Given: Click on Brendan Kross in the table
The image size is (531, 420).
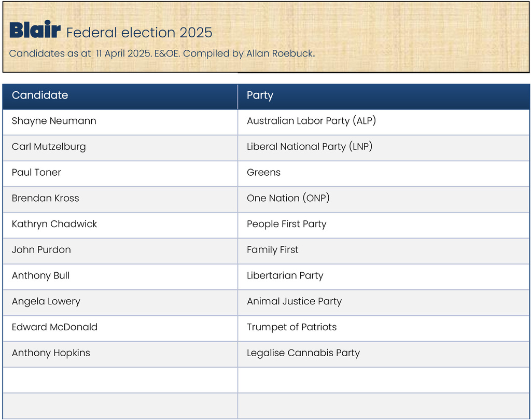Looking at the screenshot, I should coord(46,199).
